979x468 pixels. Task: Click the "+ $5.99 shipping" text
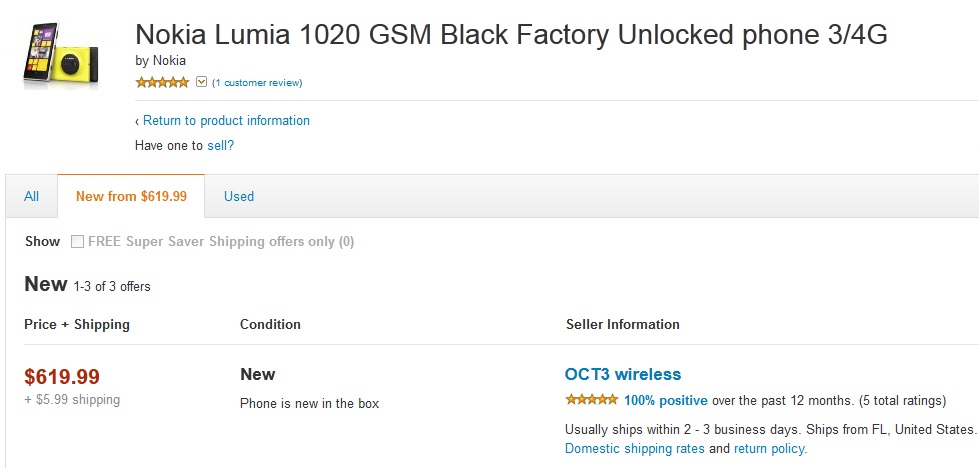pyautogui.click(x=72, y=400)
